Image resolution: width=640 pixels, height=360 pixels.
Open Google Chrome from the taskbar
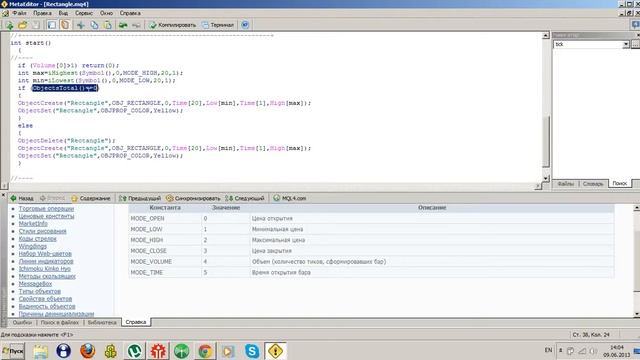coord(205,351)
